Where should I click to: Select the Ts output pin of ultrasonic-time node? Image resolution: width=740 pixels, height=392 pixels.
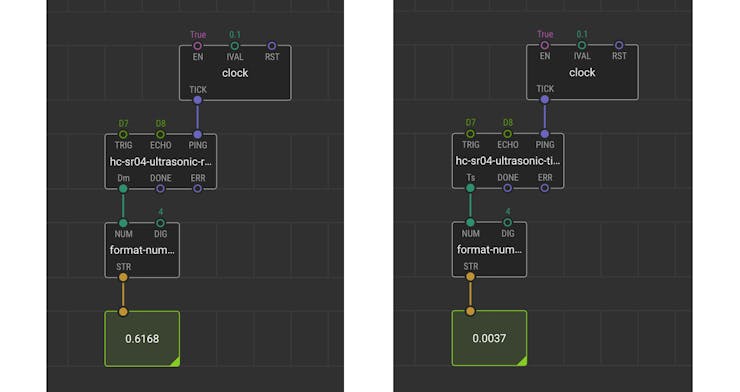(x=470, y=188)
